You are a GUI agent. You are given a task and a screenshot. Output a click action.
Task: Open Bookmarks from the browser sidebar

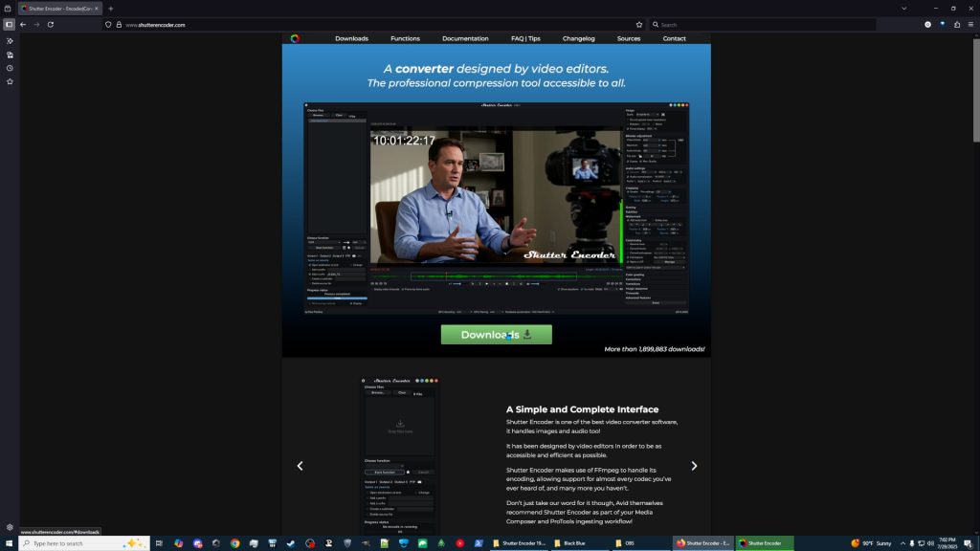[x=10, y=82]
